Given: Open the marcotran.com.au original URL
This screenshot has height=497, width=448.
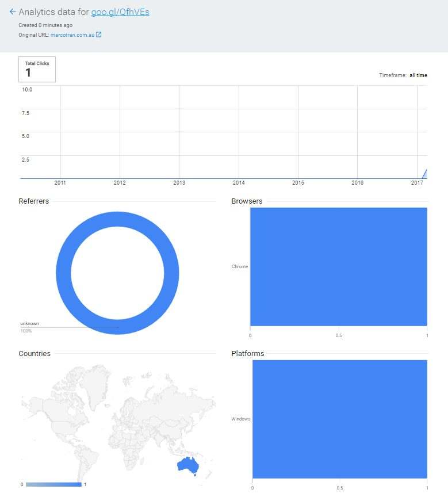Looking at the screenshot, I should point(72,35).
